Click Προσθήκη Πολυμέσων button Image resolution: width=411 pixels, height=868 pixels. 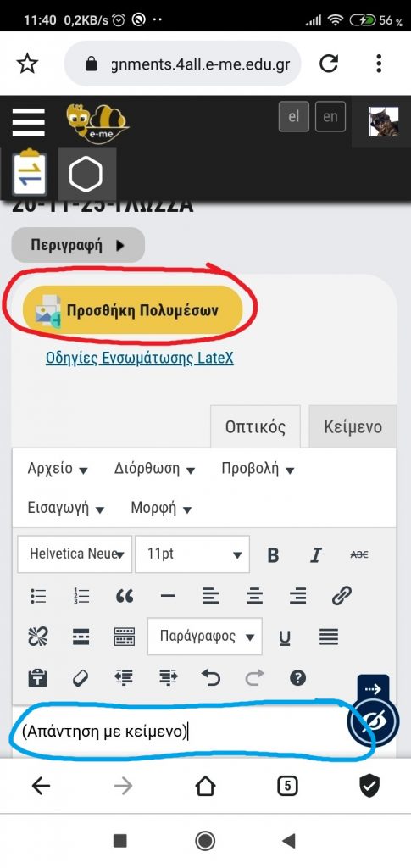tap(133, 310)
